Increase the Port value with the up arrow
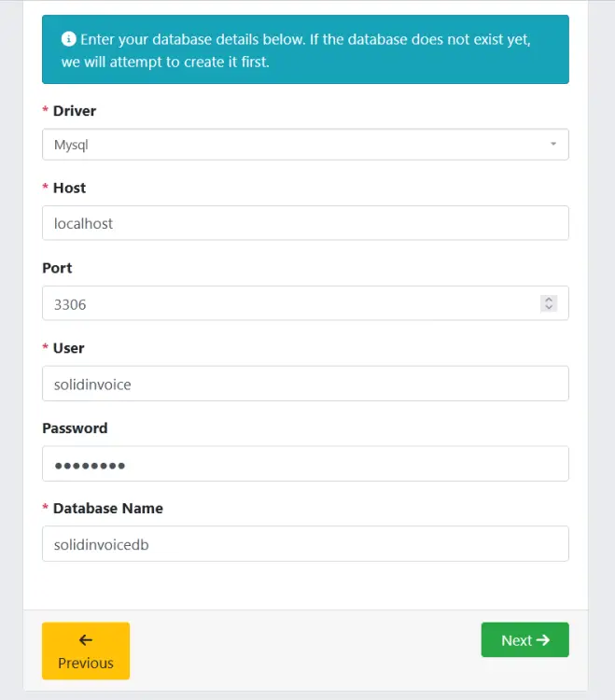The width and height of the screenshot is (615, 700). tap(549, 299)
